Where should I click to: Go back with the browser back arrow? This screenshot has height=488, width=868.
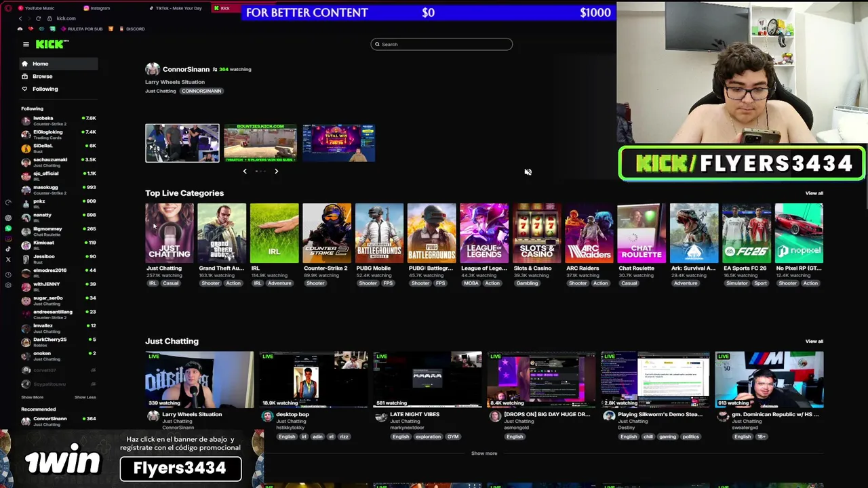coord(20,18)
